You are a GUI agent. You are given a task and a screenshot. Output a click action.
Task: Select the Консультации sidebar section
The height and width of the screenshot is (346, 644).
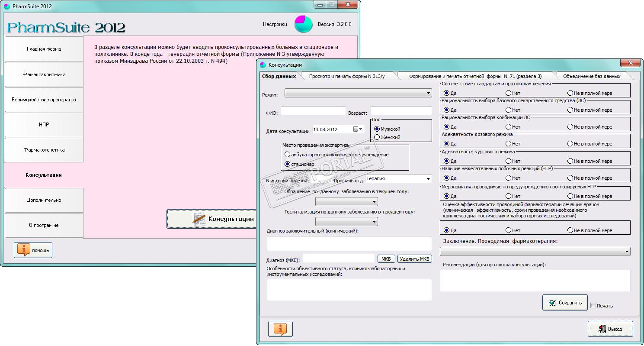pyautogui.click(x=44, y=175)
